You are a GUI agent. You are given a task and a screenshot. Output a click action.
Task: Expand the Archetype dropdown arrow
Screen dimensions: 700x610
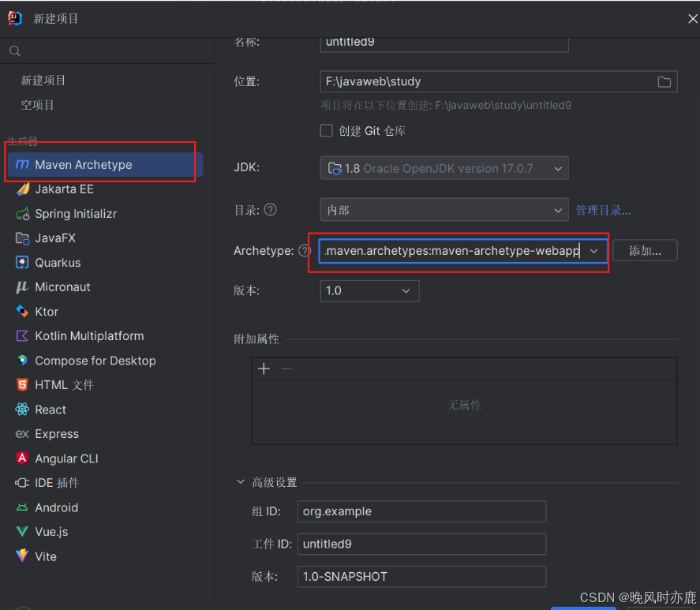pyautogui.click(x=593, y=251)
